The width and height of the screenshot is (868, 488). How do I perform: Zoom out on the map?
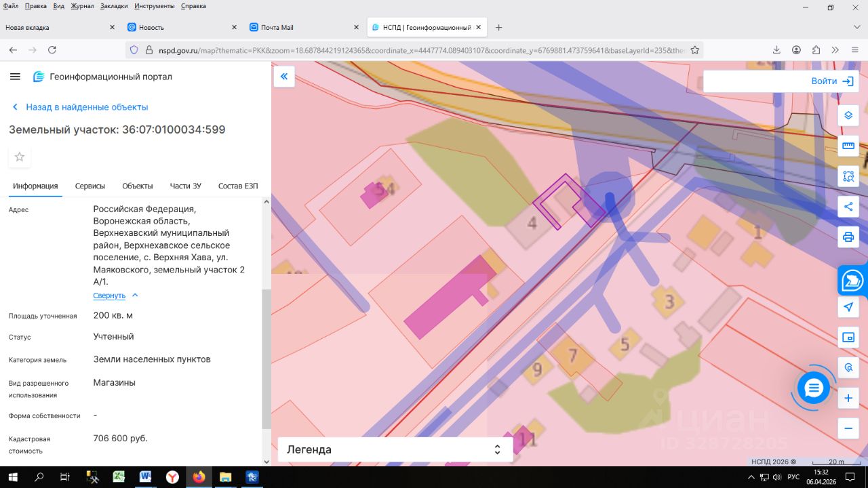click(x=848, y=428)
